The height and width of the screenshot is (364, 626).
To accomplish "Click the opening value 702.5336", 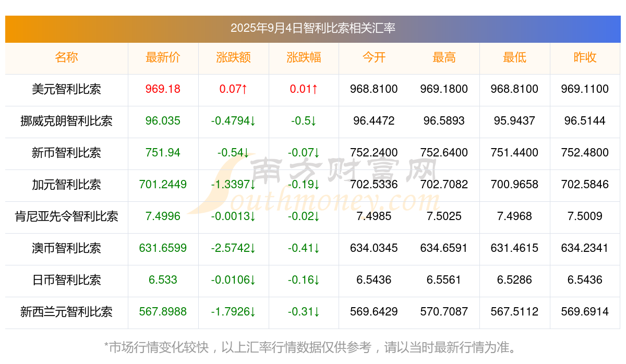I will click(x=374, y=185).
